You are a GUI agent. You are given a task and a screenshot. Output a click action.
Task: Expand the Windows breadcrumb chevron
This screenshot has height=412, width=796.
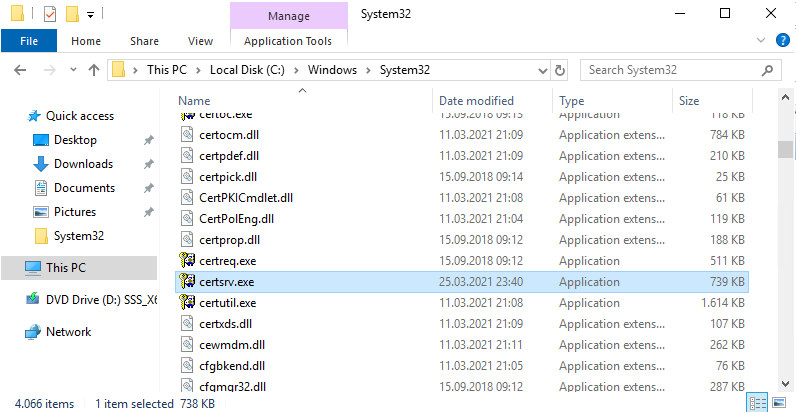[369, 70]
